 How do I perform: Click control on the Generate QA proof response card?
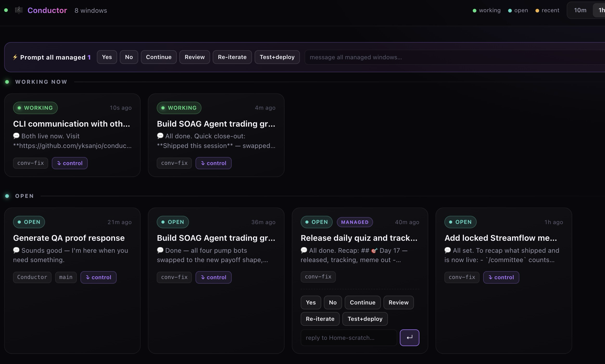[x=98, y=277]
